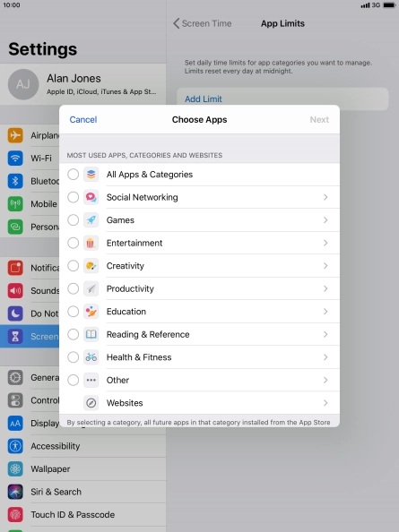
Task: Select the Education radio button
Action: pos(73,312)
